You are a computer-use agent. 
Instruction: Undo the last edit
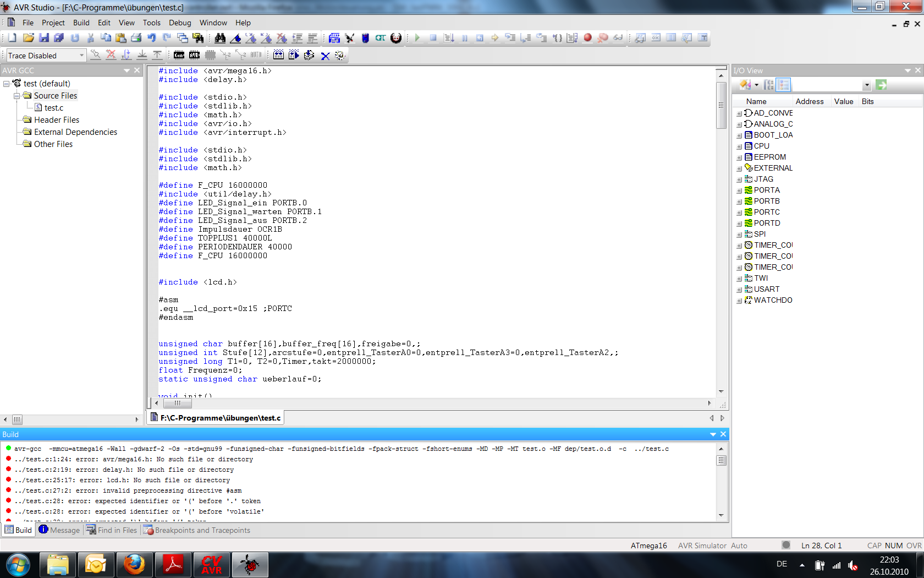tap(152, 38)
